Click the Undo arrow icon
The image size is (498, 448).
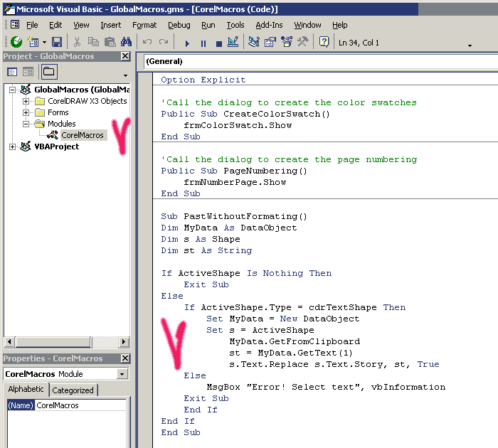[x=147, y=42]
